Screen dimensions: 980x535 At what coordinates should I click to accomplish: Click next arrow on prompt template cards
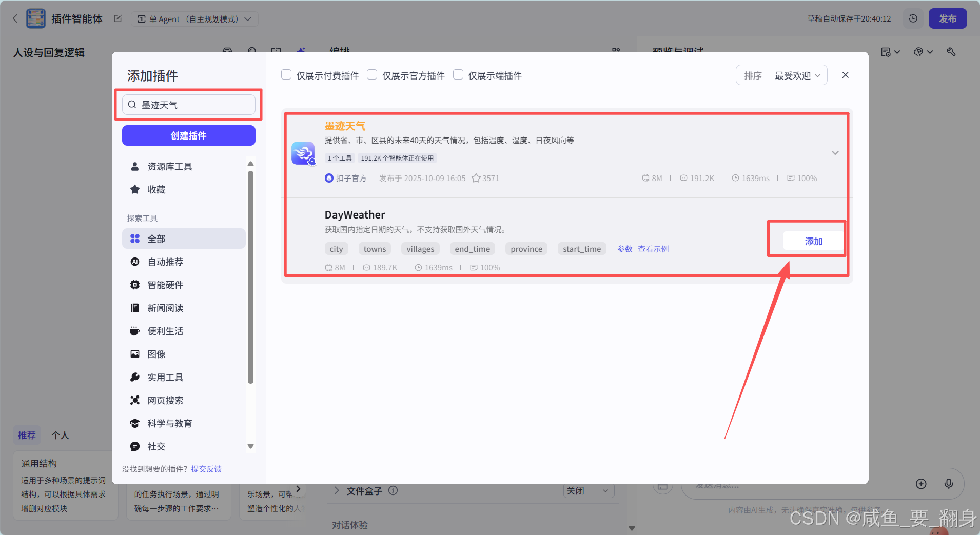pyautogui.click(x=298, y=489)
